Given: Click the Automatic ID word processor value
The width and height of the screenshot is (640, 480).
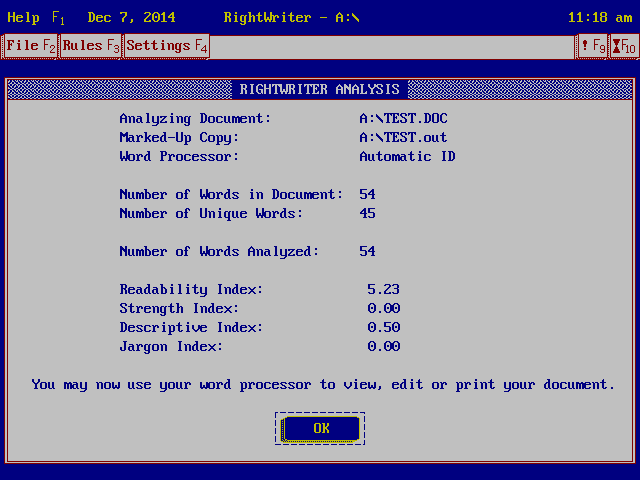Looking at the screenshot, I should (x=407, y=156).
